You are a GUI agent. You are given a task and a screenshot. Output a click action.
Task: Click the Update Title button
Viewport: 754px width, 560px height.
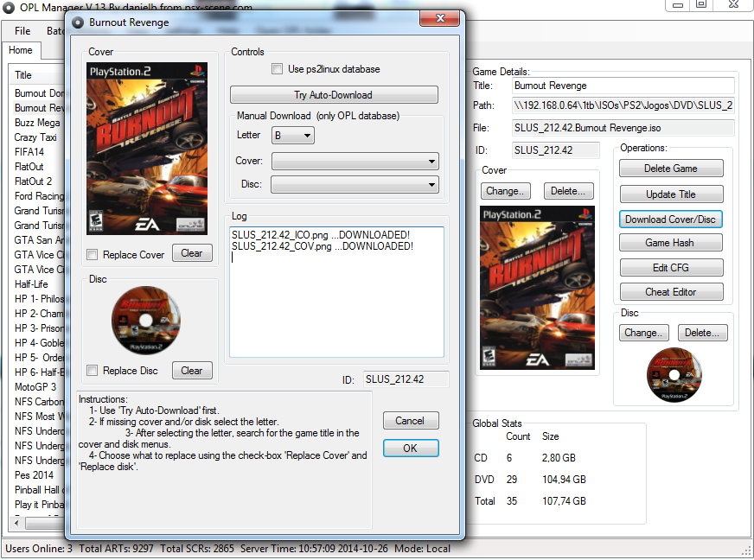point(671,194)
